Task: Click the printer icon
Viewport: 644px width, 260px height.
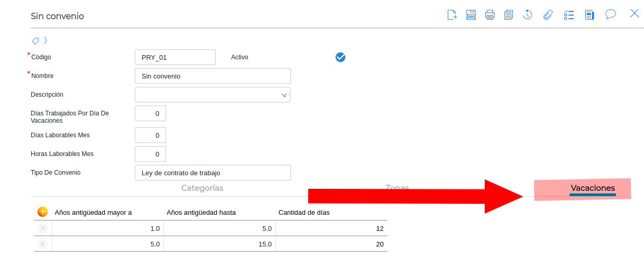Action: [490, 15]
